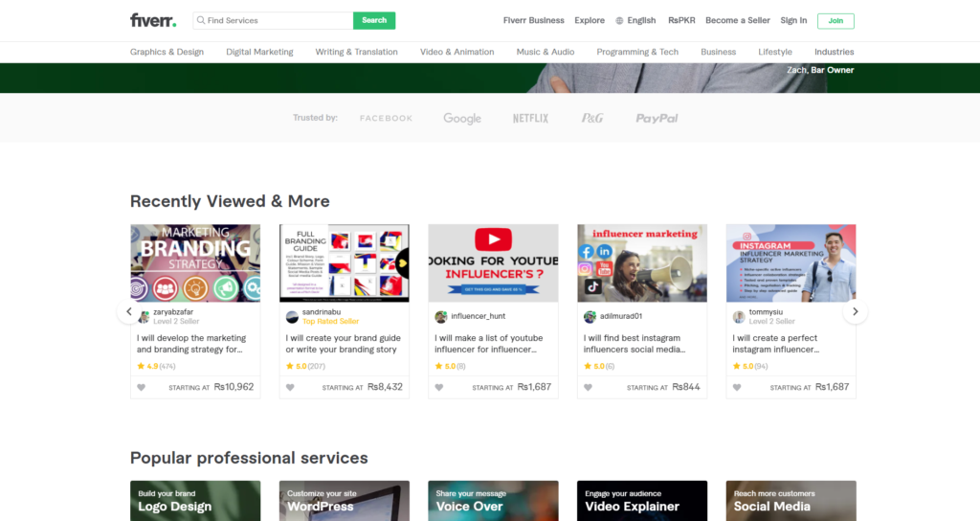Image resolution: width=980 pixels, height=521 pixels.
Task: Click the Sign In link
Action: pos(793,21)
